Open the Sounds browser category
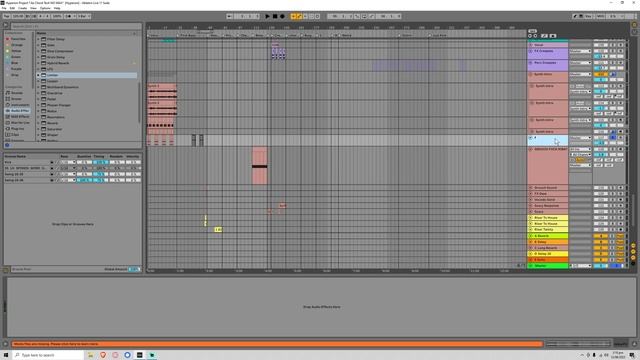The height and width of the screenshot is (360, 640). click(17, 93)
